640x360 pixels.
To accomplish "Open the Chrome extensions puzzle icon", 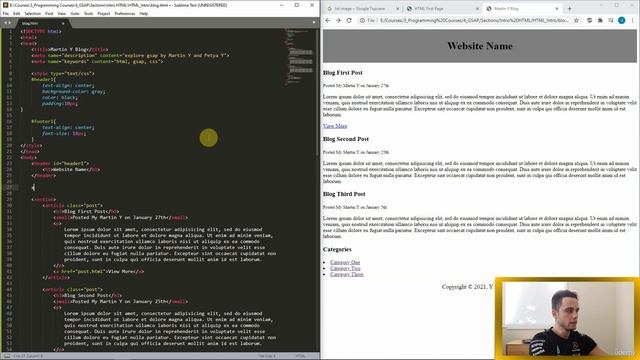I will pos(600,20).
